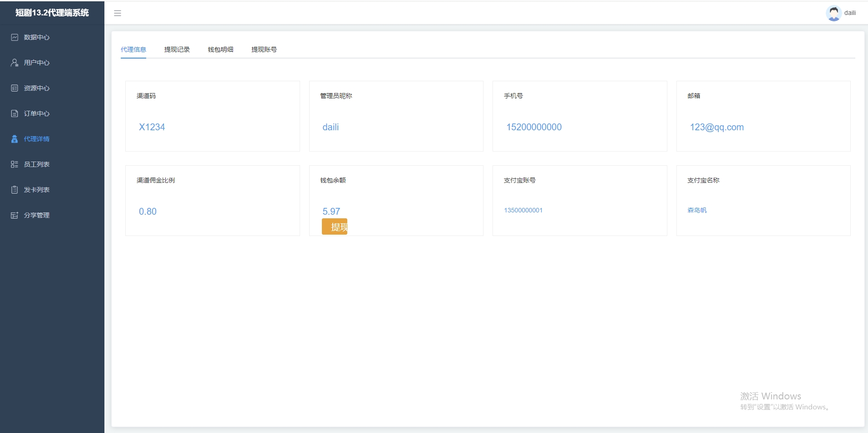Open 资源中心 from the sidebar
The image size is (868, 433).
coord(52,88)
